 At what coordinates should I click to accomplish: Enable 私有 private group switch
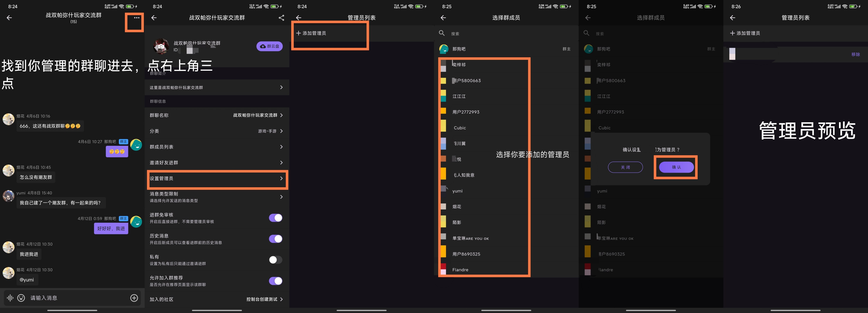point(276,260)
